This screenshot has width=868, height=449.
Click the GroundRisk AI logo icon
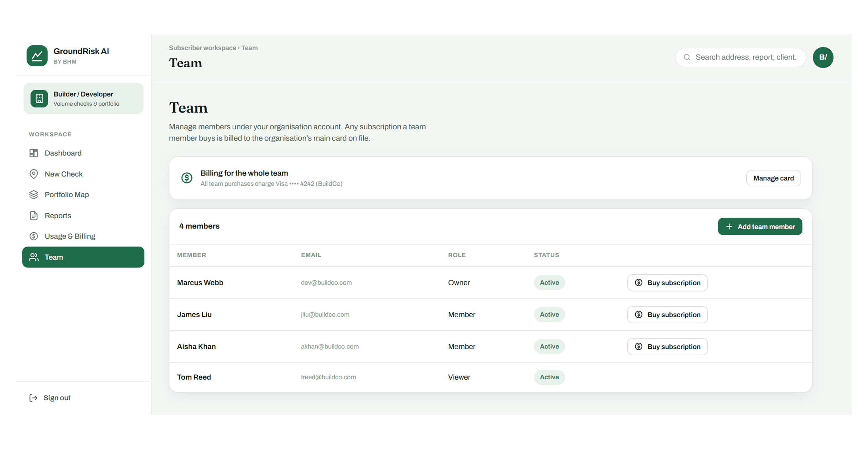tap(37, 56)
